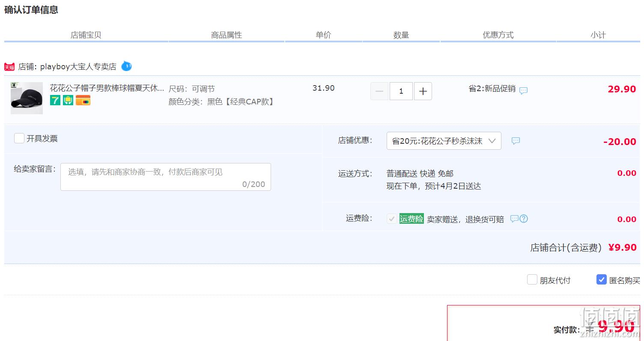Click the 颜色分类: 黑色【经典CAP款】 attribute text

221,102
